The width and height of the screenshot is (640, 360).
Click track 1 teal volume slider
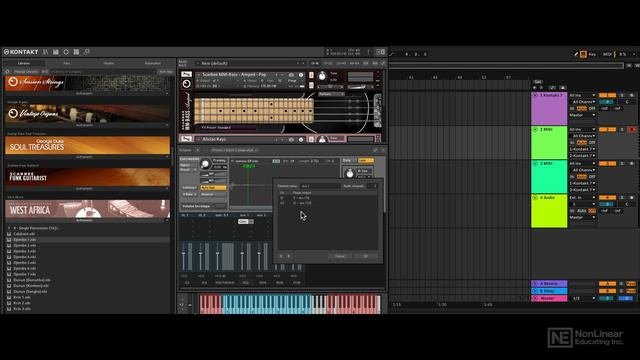(x=607, y=102)
